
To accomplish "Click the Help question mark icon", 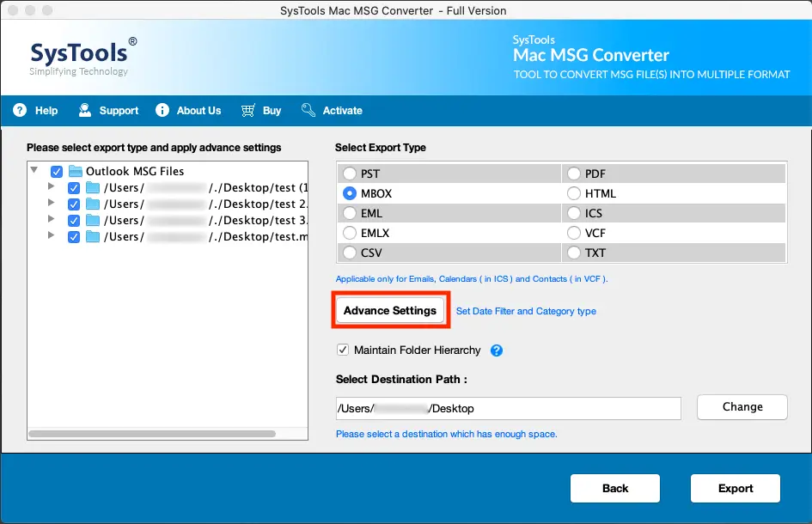I will pyautogui.click(x=19, y=110).
